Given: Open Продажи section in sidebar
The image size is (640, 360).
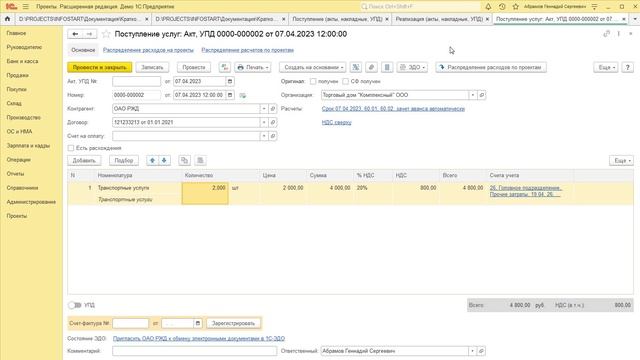Looking at the screenshot, I should tap(17, 75).
